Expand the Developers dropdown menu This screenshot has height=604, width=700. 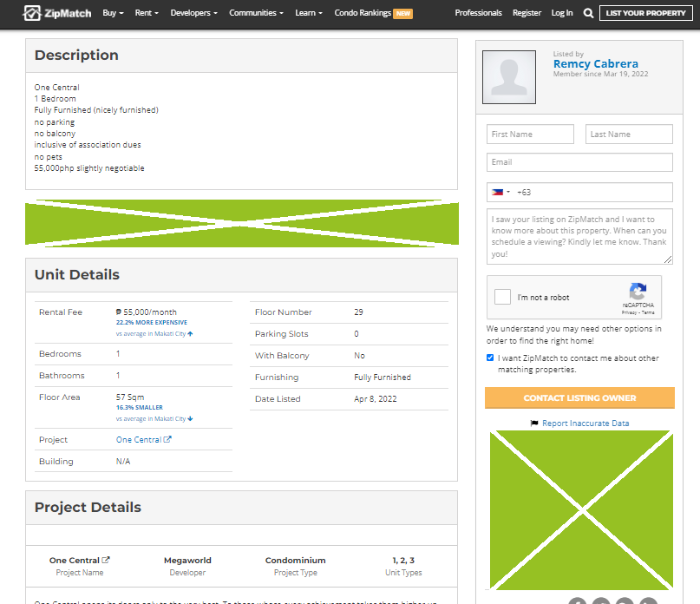pyautogui.click(x=193, y=13)
